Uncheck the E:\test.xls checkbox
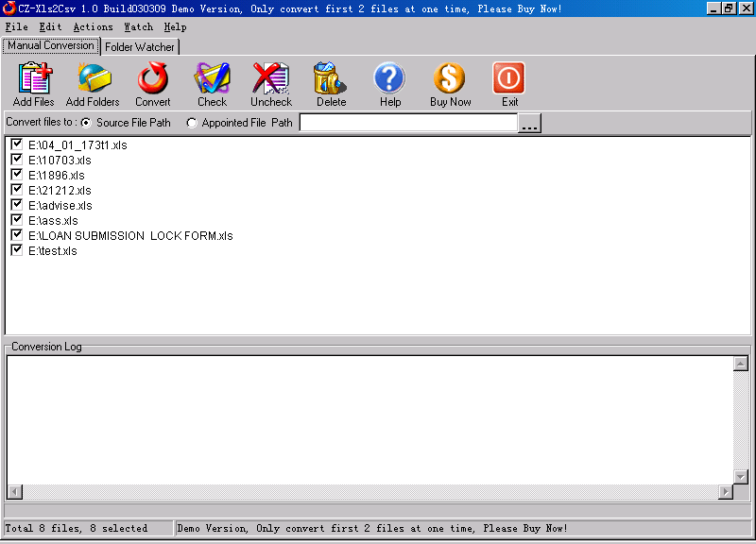 coord(17,250)
